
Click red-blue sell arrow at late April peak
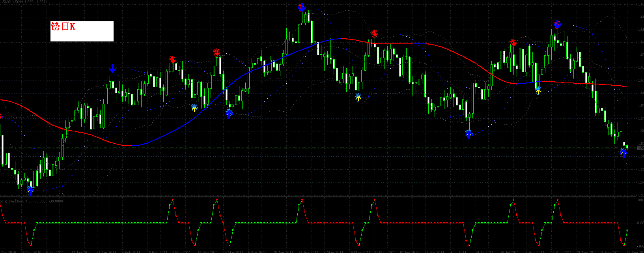tap(302, 7)
